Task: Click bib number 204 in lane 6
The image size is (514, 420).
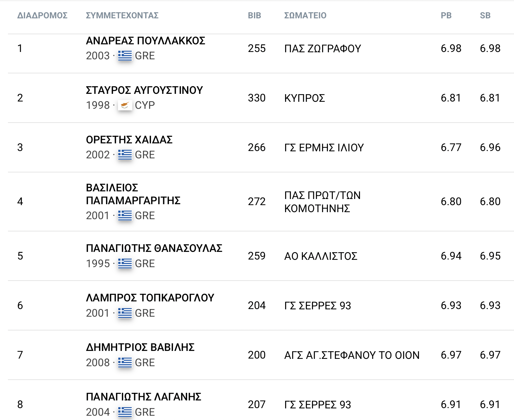Action: coord(257,305)
